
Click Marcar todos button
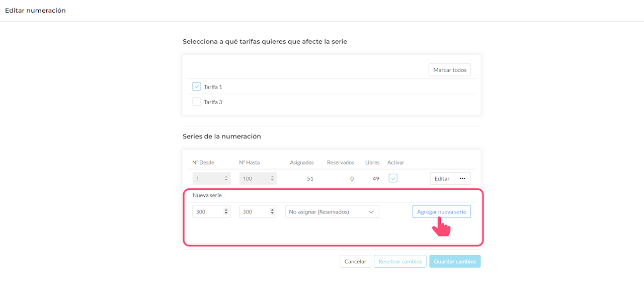pyautogui.click(x=450, y=70)
